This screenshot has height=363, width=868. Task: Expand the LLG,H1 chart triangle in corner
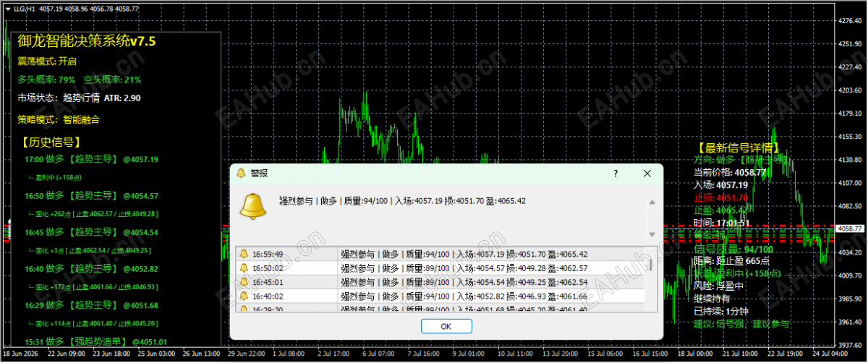(7, 7)
